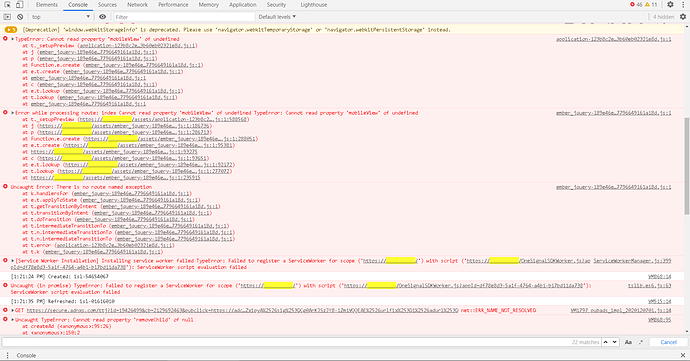This screenshot has width=690, height=361.
Task: Click the orange repeat-count badge on the Deprecation message
Action: 11,29
